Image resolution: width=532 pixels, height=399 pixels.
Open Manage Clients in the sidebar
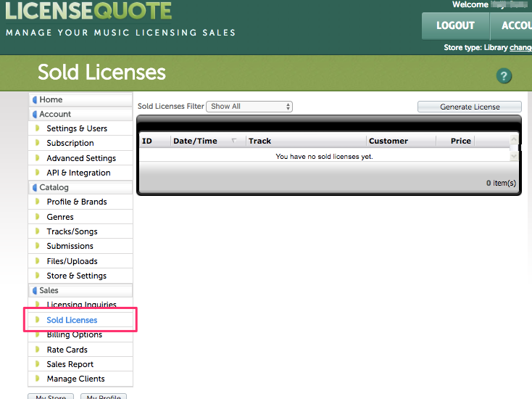[75, 379]
